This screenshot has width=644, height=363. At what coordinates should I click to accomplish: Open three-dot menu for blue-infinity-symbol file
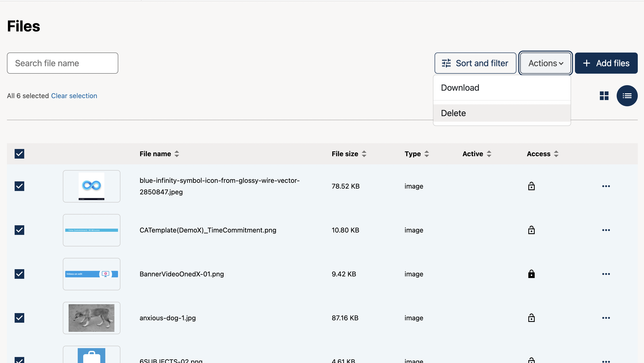click(606, 186)
